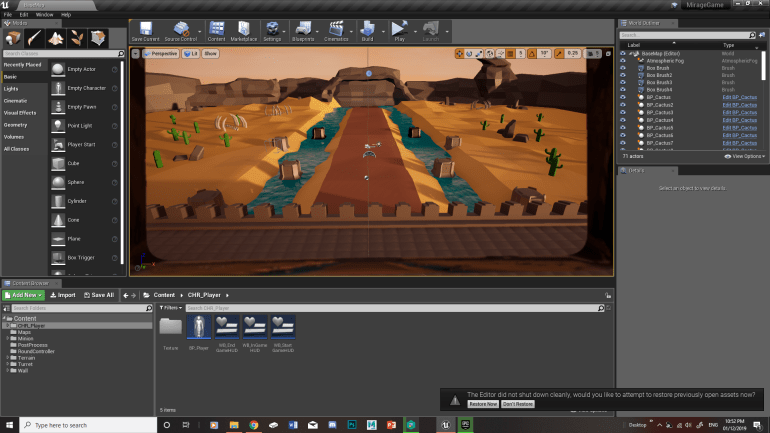
Task: Open the Window menu
Action: tap(44, 15)
